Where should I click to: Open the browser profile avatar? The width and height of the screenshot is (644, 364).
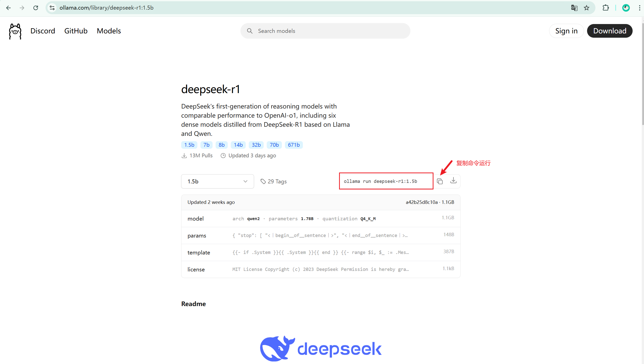point(626,8)
